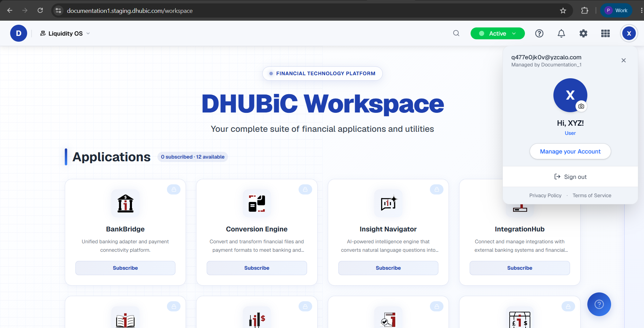Sign out of the account
The width and height of the screenshot is (644, 328).
click(570, 177)
